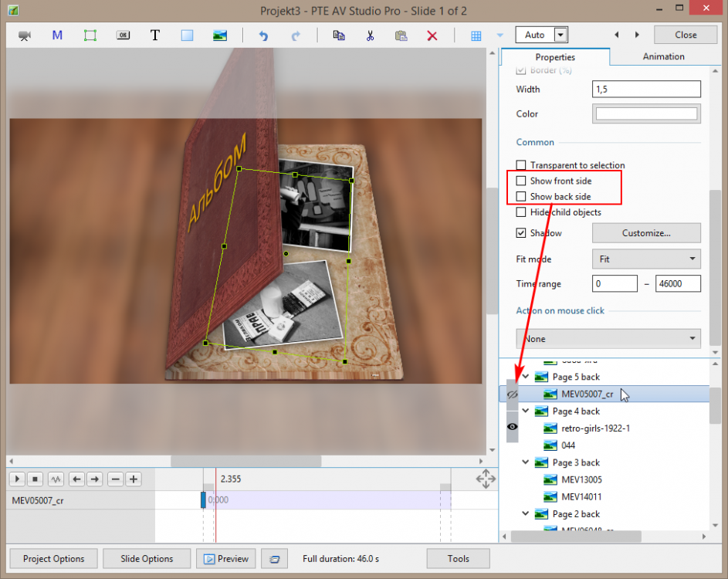Switch to the Animation tab
Viewport: 728px width, 579px height.
point(663,56)
